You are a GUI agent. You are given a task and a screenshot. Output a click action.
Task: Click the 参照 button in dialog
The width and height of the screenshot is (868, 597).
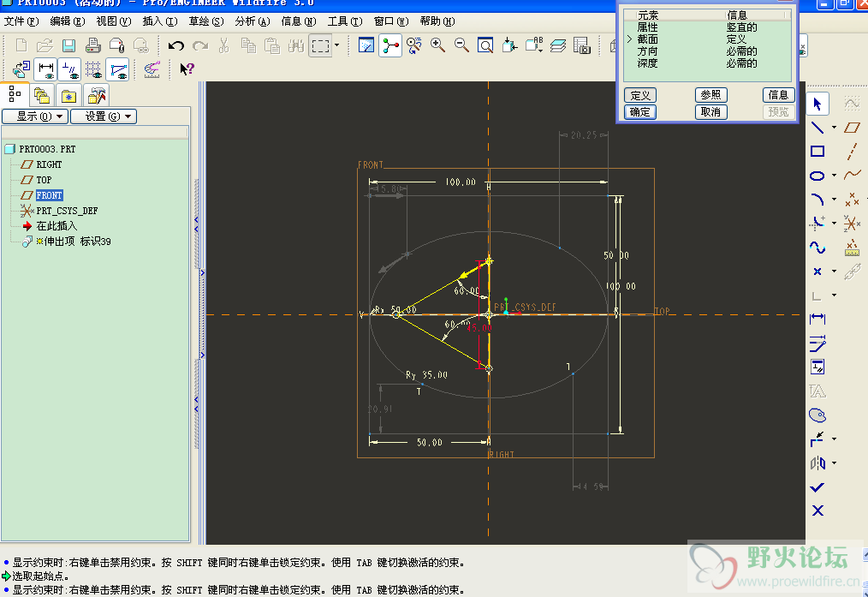point(710,95)
